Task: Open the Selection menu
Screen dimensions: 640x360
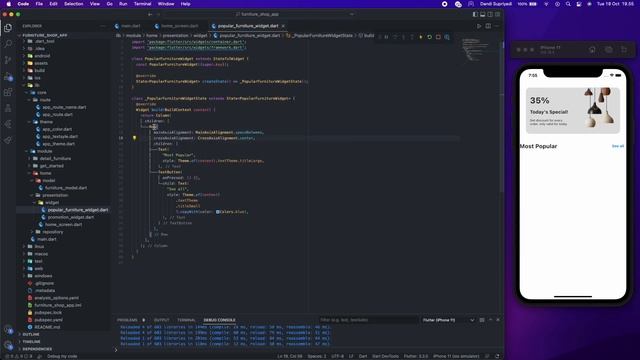Action: 73,4
